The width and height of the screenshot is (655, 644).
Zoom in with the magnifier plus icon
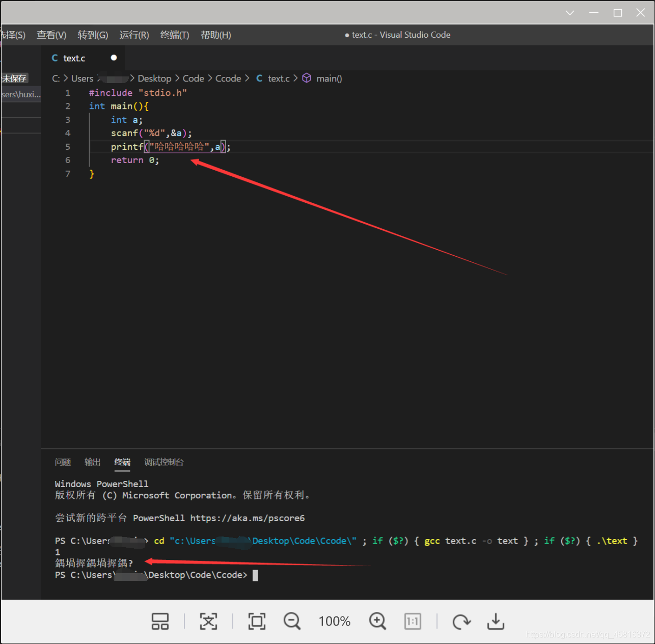(x=377, y=622)
